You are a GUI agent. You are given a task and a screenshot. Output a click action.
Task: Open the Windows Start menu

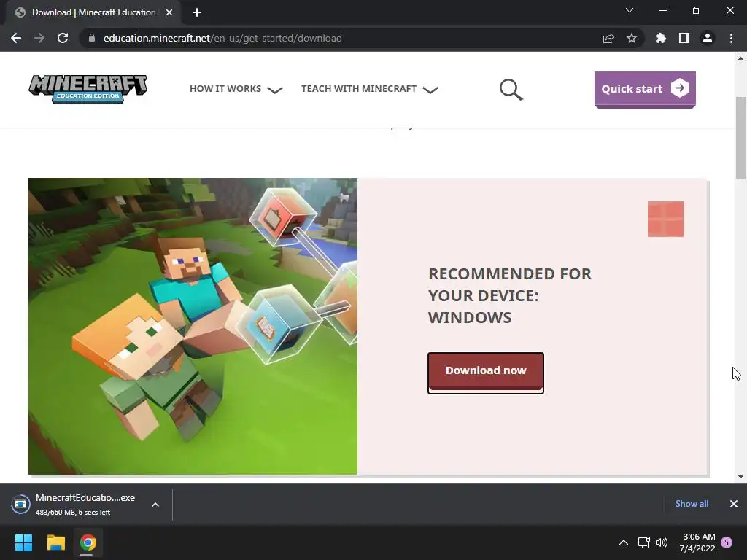[23, 542]
